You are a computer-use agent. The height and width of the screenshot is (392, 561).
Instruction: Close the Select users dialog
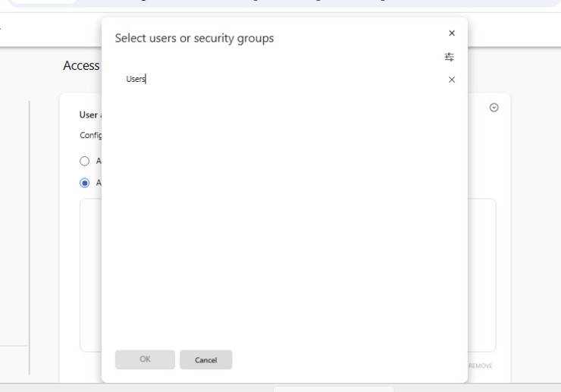point(452,33)
